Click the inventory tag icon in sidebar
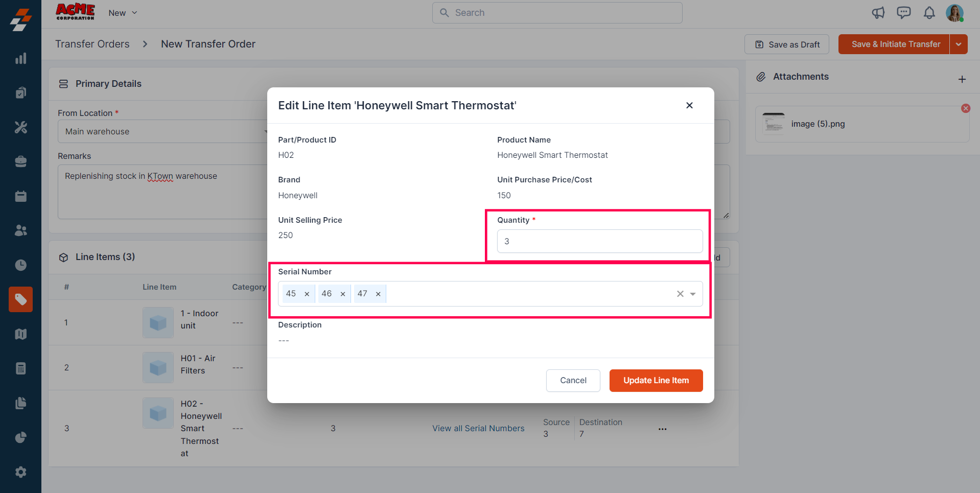This screenshot has height=493, width=980. click(x=21, y=299)
